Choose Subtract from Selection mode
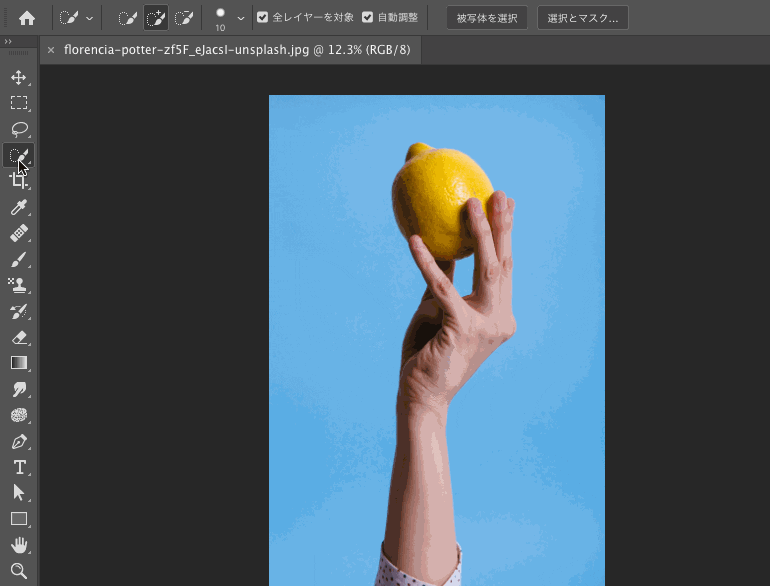Screen dimensions: 770x586 tap(184, 18)
